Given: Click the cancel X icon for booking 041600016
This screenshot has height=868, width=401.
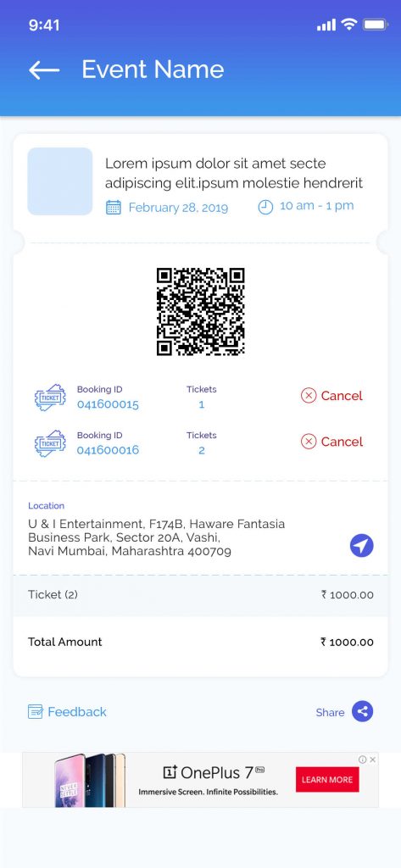Looking at the screenshot, I should pos(309,441).
